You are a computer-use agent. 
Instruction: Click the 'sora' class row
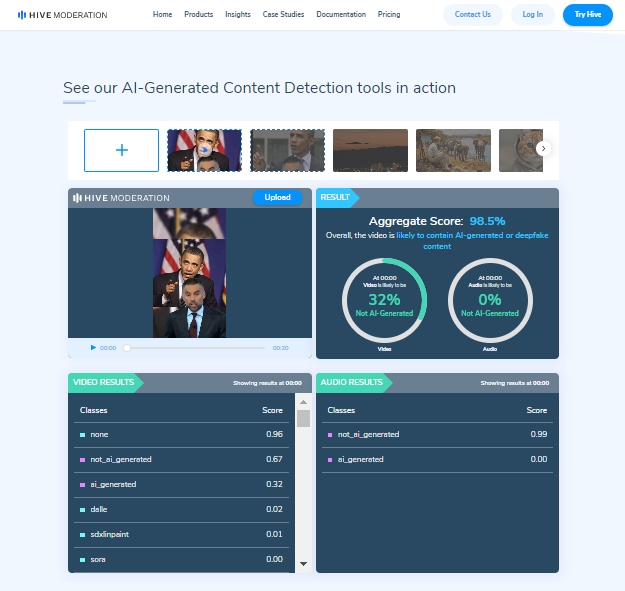[x=181, y=560]
